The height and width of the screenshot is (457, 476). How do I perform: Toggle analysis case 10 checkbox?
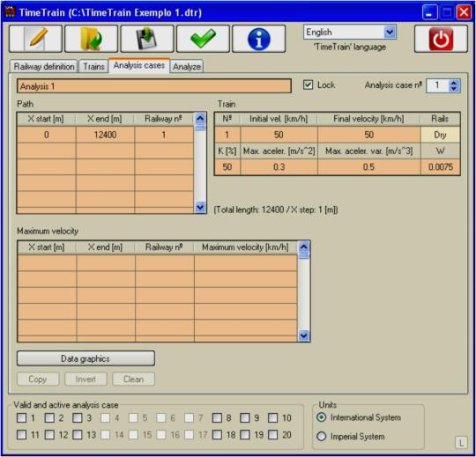click(272, 418)
